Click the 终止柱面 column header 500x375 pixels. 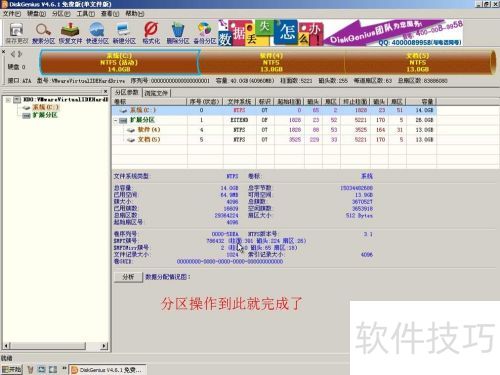point(355,102)
